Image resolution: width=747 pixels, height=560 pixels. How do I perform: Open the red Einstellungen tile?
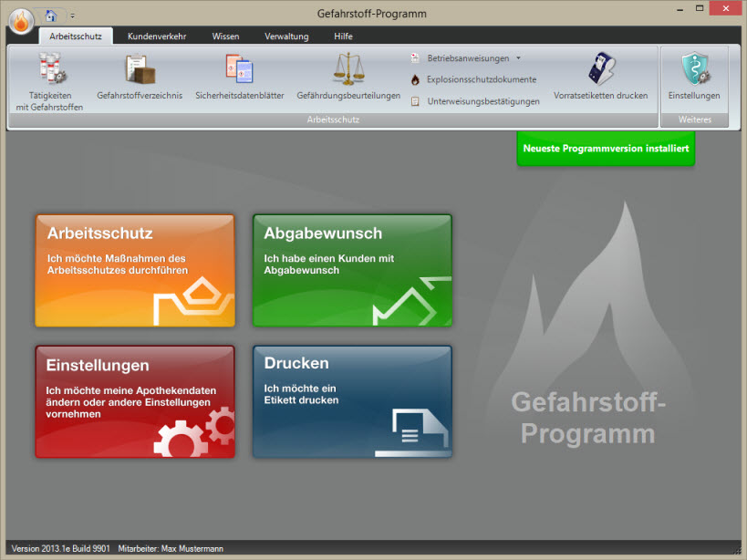click(135, 402)
